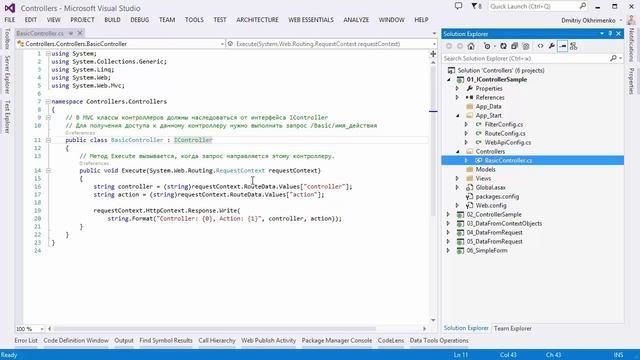
Task: Click the IController type in line 11
Action: click(193, 140)
